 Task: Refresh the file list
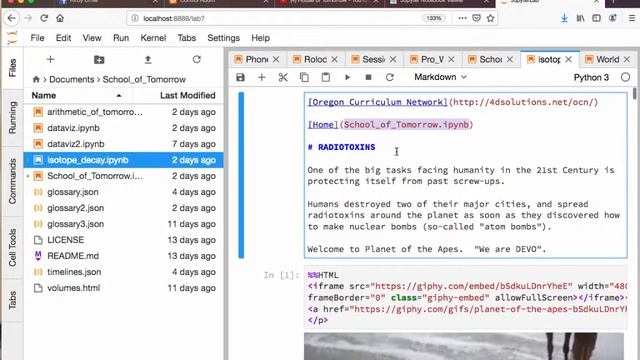pos(197,60)
